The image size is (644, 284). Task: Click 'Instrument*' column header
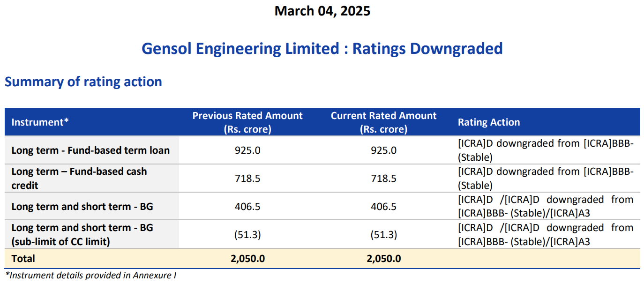pyautogui.click(x=40, y=122)
